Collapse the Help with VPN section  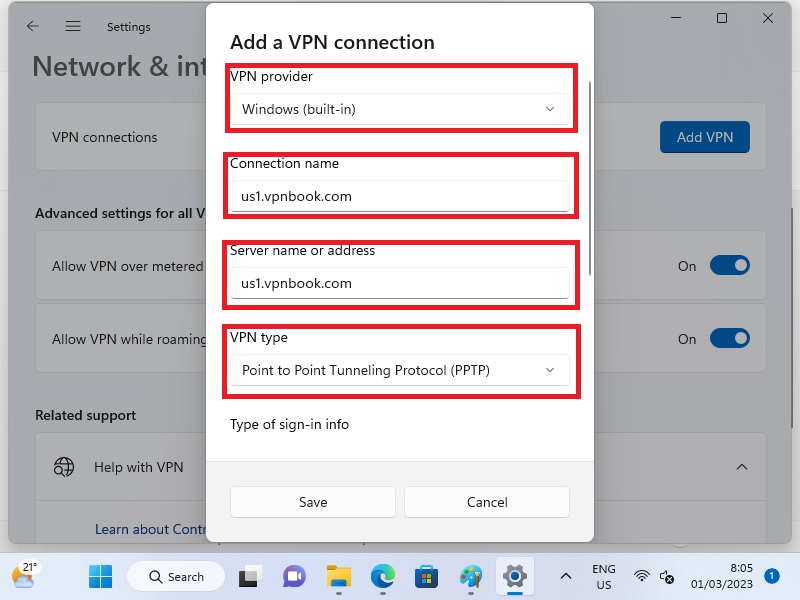742,467
